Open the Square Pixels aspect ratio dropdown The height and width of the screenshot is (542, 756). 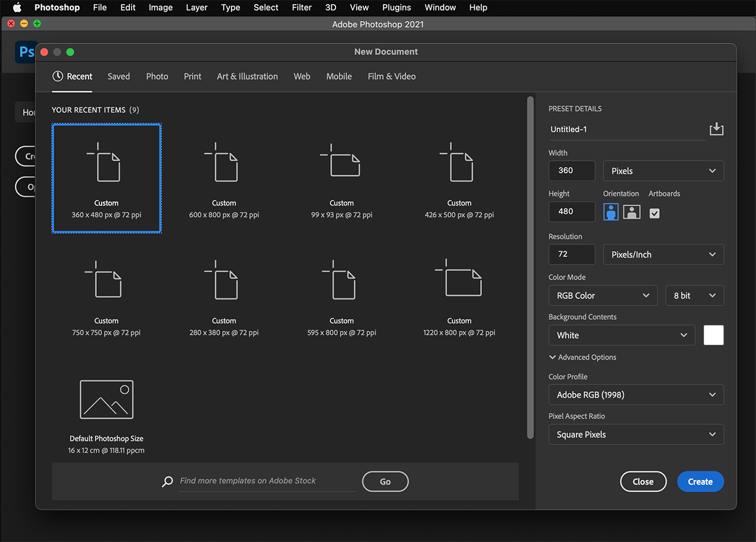636,434
